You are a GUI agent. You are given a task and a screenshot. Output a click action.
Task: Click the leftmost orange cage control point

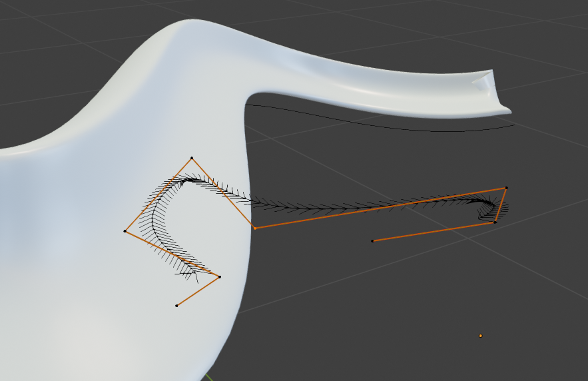[x=125, y=231]
